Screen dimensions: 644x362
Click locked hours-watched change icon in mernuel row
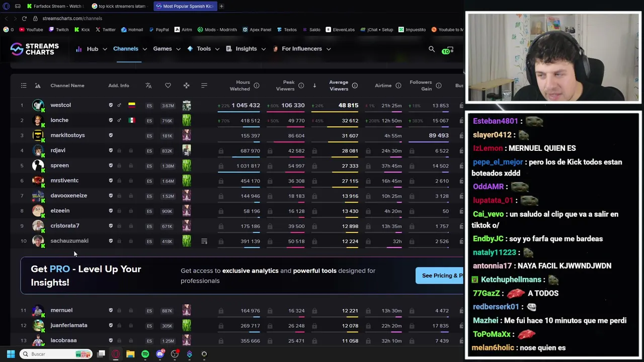pos(221,311)
